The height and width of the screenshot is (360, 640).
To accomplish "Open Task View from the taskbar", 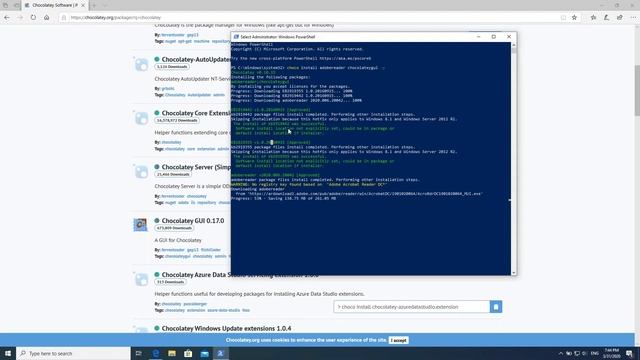I will coord(139,353).
